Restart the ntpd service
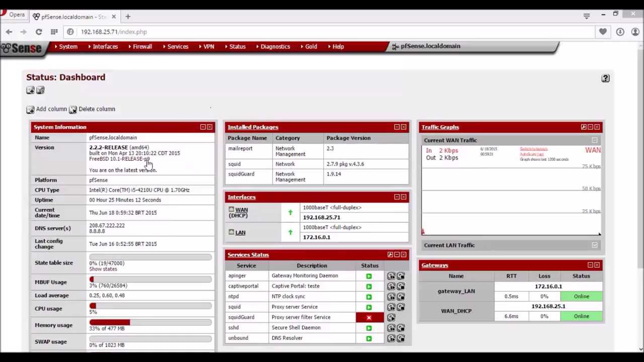The image size is (644, 362). click(391, 297)
